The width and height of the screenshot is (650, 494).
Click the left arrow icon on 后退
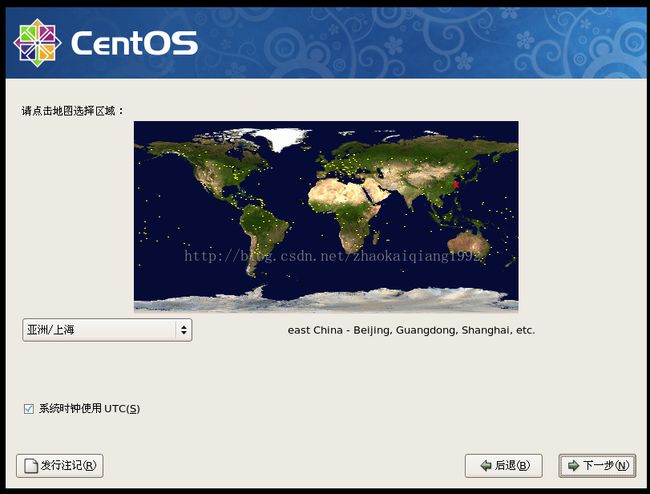[x=485, y=466]
